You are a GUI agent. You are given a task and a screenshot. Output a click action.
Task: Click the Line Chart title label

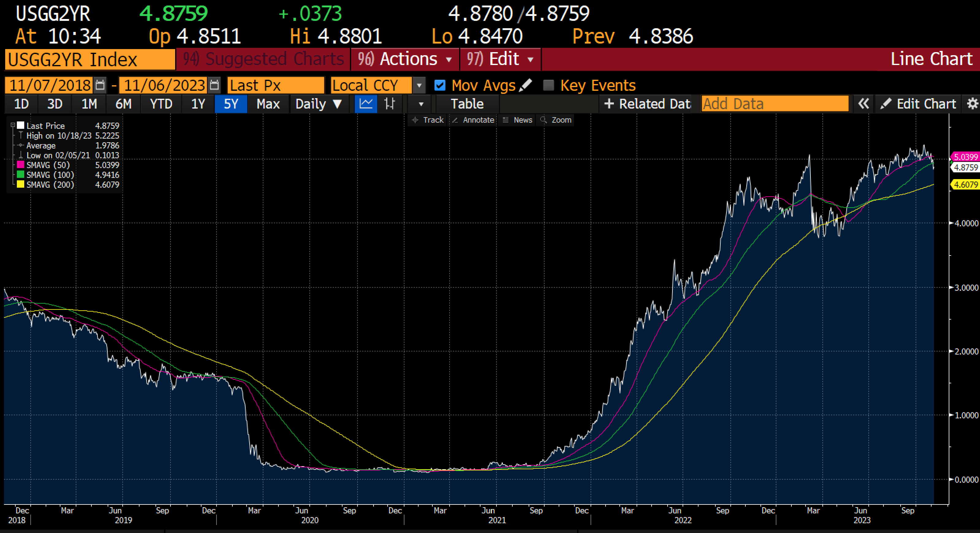tap(931, 59)
